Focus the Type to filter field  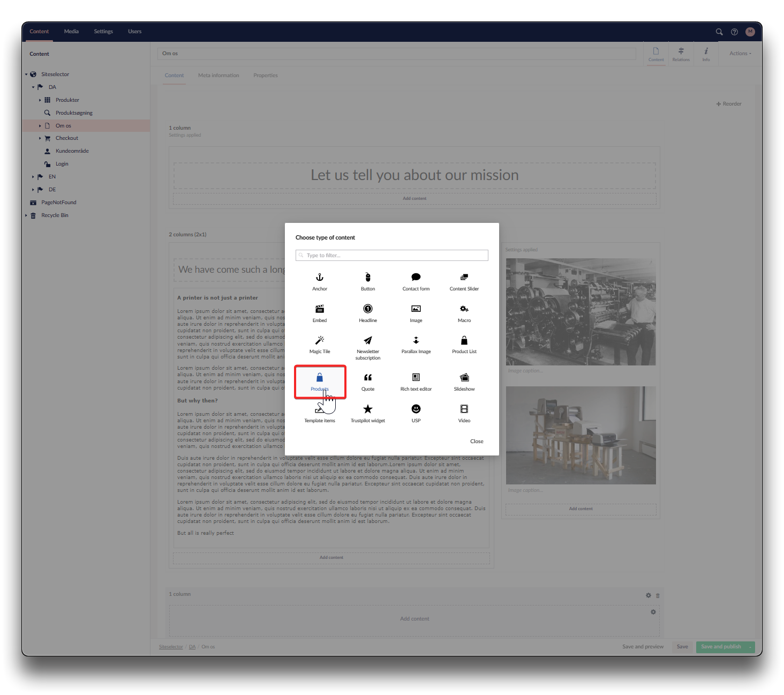click(x=392, y=256)
